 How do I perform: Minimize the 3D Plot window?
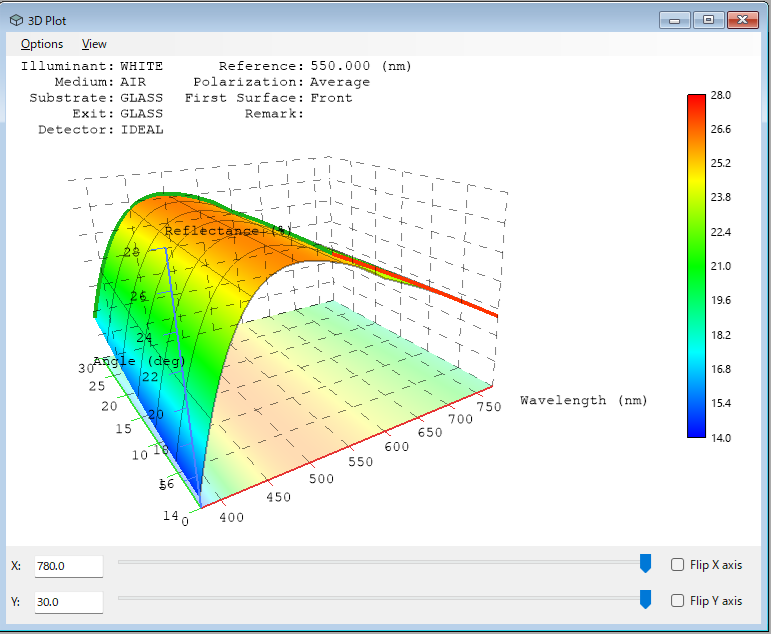(675, 20)
